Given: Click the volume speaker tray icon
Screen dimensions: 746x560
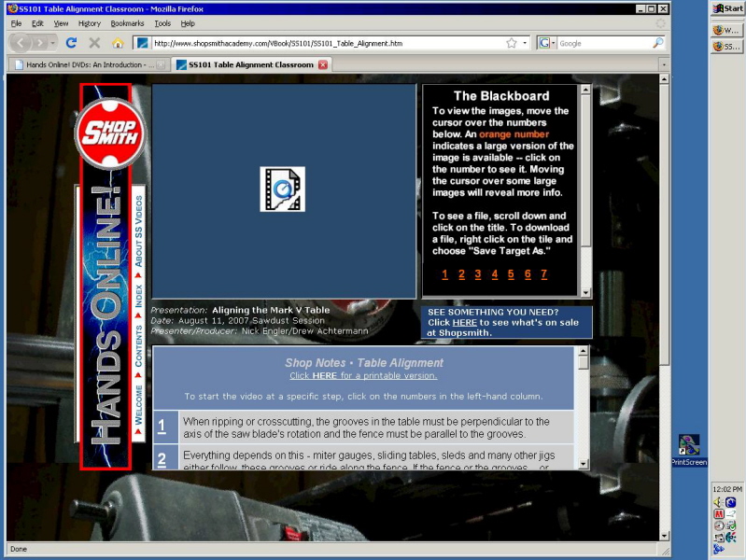Looking at the screenshot, I should pos(718,502).
